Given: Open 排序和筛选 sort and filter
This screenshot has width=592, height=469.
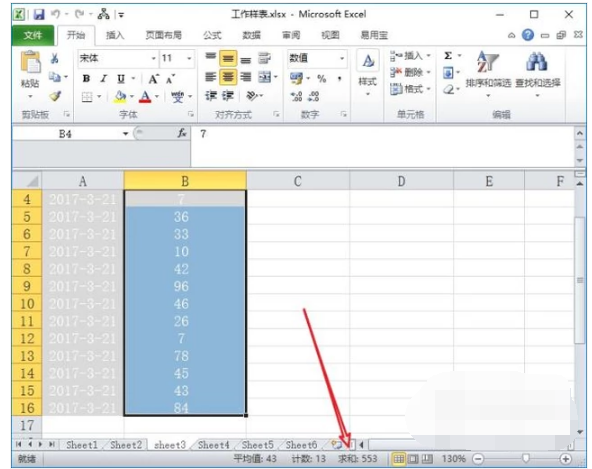Looking at the screenshot, I should (x=488, y=73).
